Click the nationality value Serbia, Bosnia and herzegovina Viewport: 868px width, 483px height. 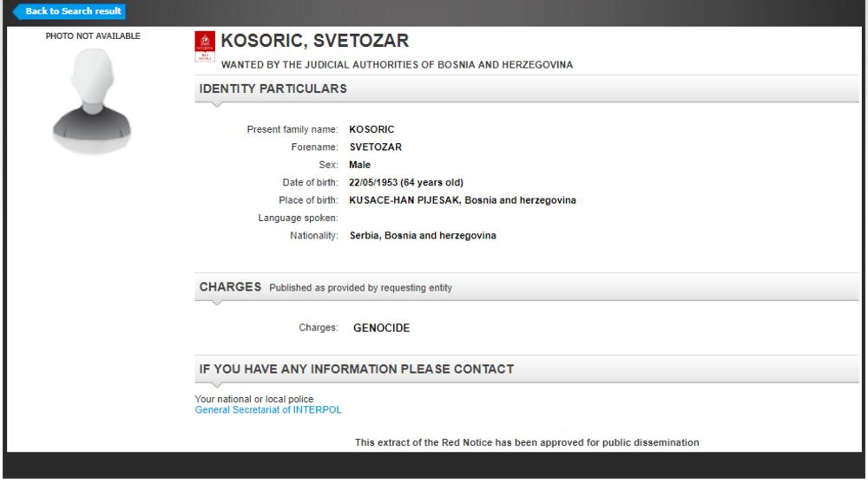pos(423,236)
